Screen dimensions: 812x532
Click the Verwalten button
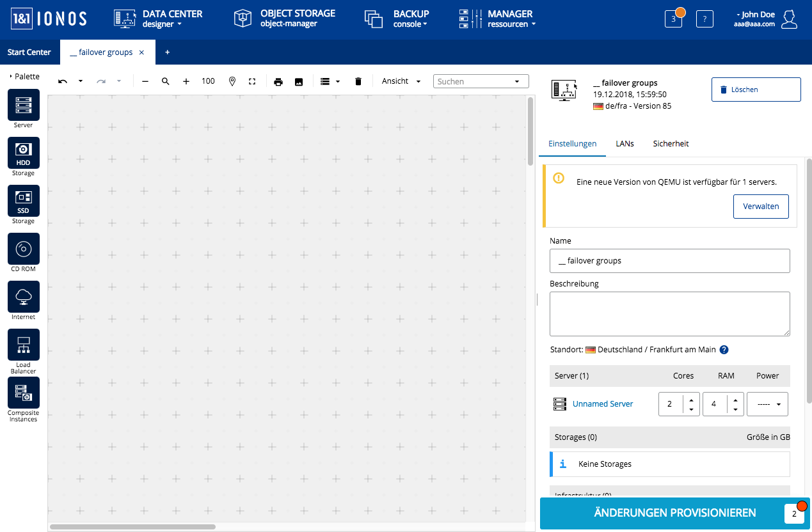click(x=761, y=207)
